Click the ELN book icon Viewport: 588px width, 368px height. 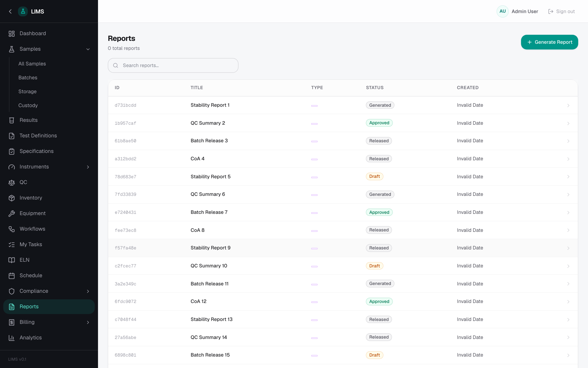click(x=12, y=260)
